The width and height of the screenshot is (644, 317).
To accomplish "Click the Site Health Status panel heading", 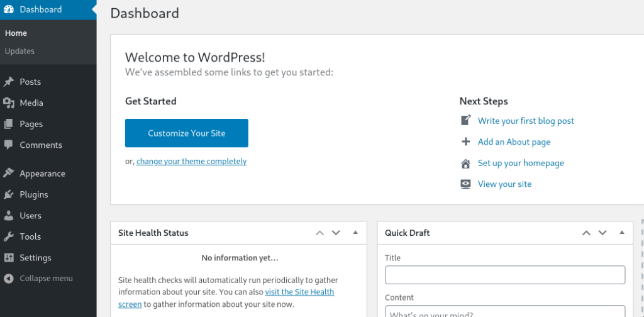I will [153, 233].
